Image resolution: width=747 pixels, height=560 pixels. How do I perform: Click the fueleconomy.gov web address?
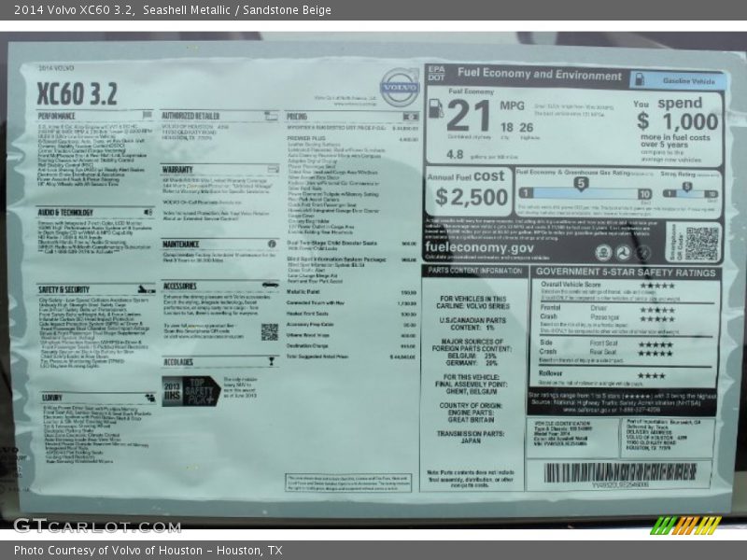(x=479, y=247)
